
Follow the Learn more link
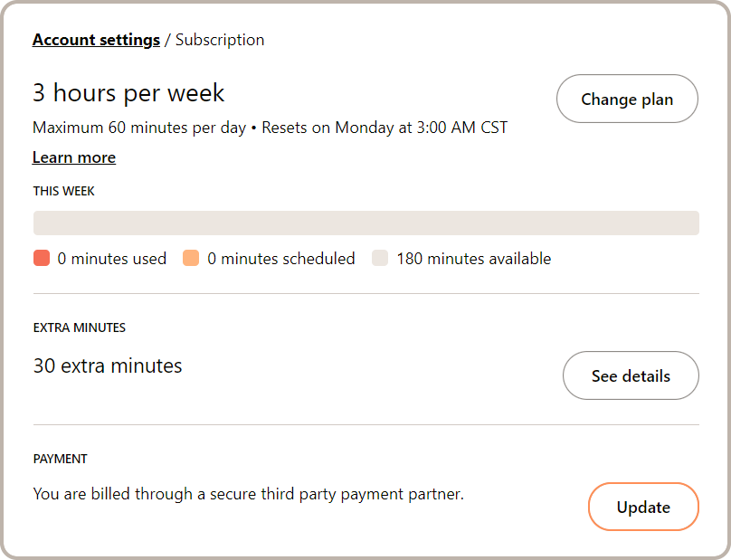tap(74, 157)
